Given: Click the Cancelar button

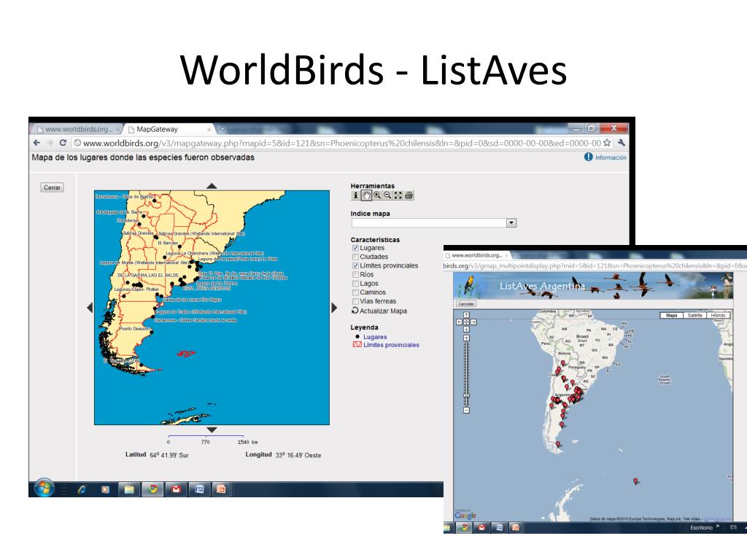Looking at the screenshot, I should pyautogui.click(x=466, y=304).
